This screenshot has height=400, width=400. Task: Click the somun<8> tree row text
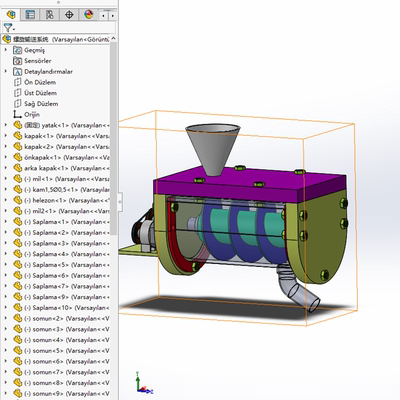(67, 383)
